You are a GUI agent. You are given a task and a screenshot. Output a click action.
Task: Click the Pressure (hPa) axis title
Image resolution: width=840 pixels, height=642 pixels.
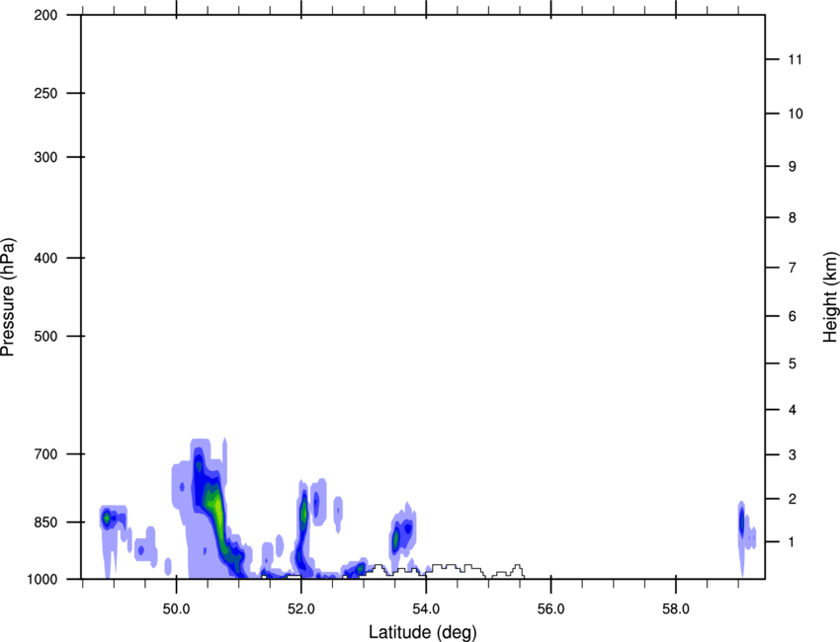point(8,297)
